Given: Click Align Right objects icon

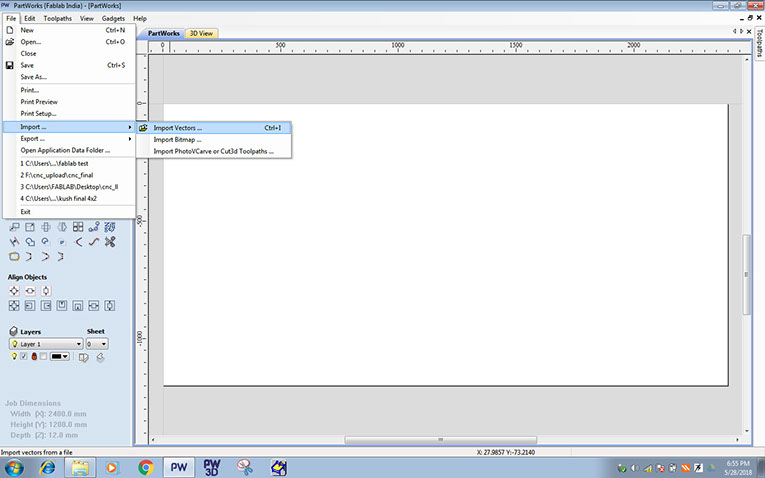Looking at the screenshot, I should (x=46, y=306).
